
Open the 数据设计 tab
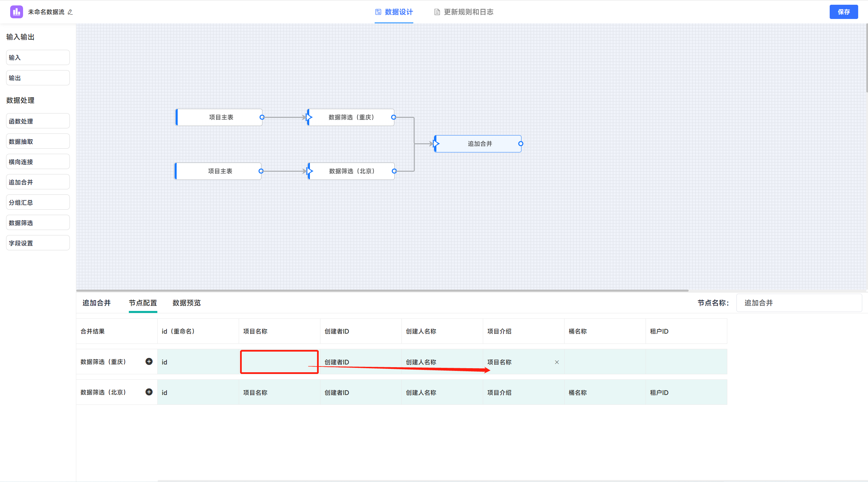(x=394, y=12)
